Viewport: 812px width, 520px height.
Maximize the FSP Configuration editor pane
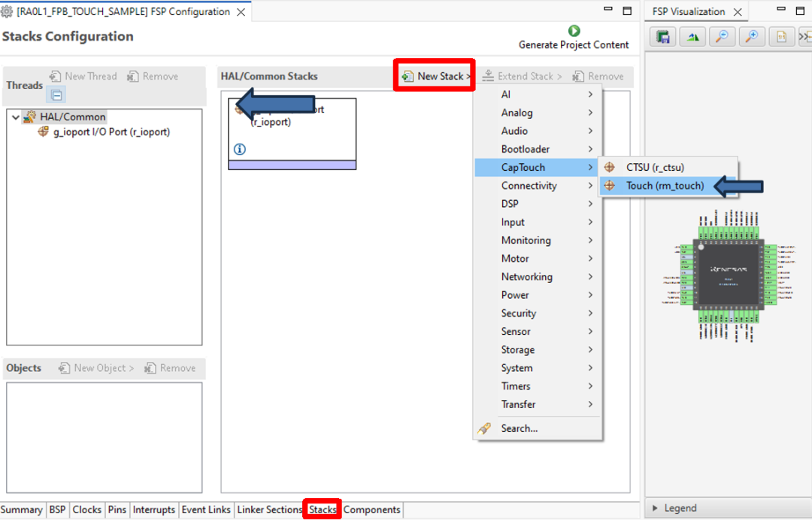627,11
